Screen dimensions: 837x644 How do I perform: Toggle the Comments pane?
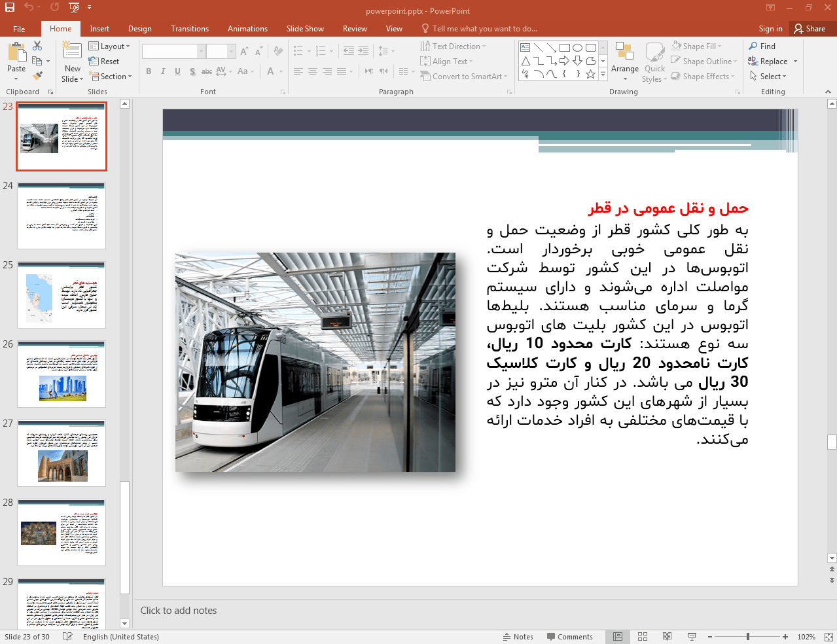569,637
